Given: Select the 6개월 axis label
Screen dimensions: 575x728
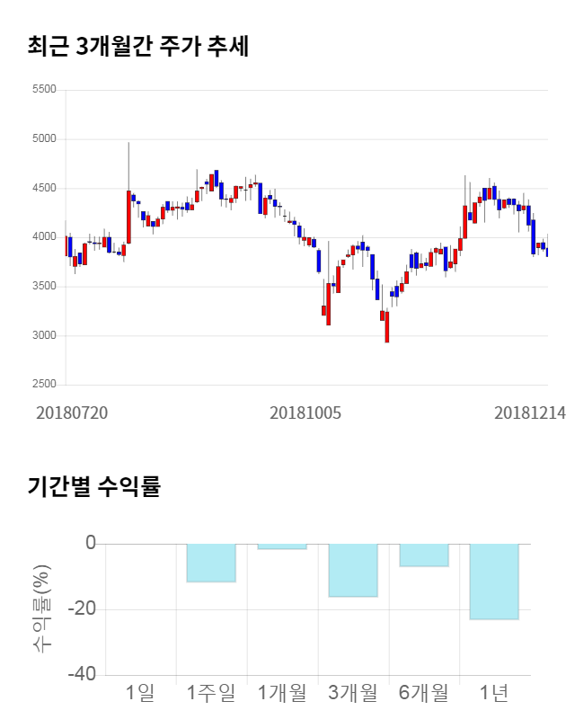Looking at the screenshot, I should coord(424,693).
